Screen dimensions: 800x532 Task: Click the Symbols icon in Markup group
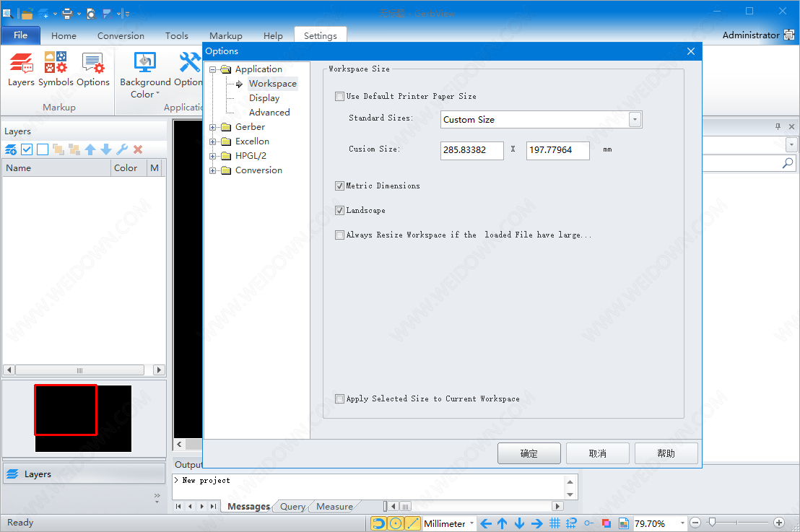coord(56,70)
